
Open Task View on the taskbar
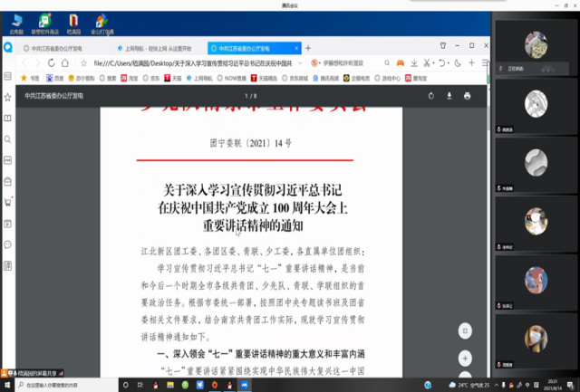point(140,385)
